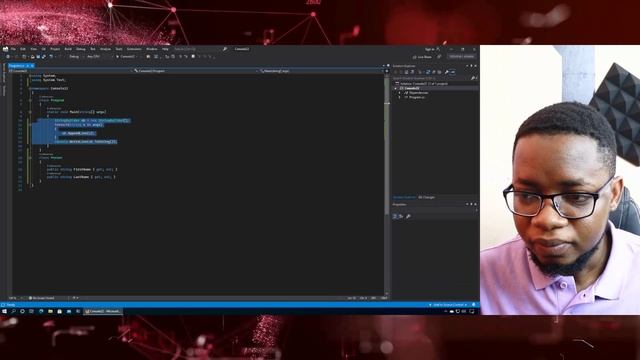Open the Build menu

pos(68,49)
